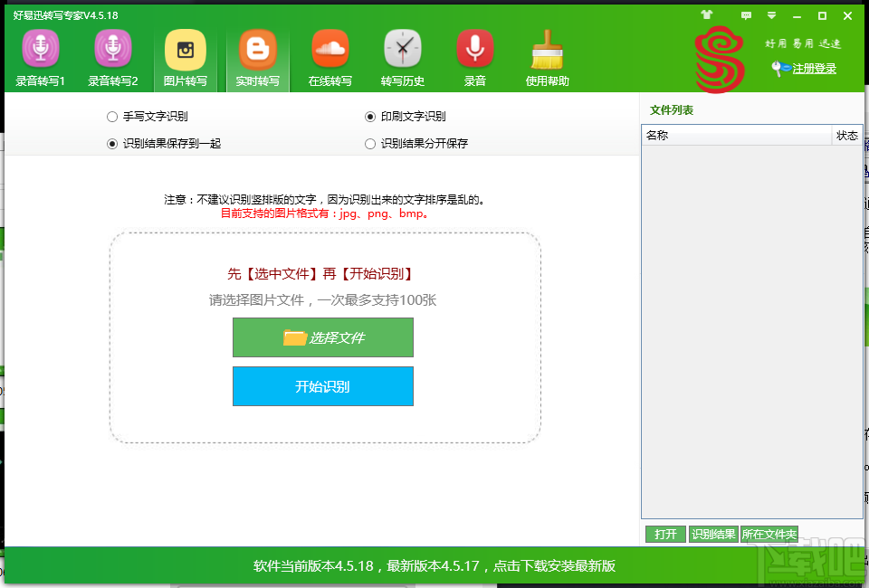
Task: Open feedback via the message bubble icon
Action: pos(747,14)
